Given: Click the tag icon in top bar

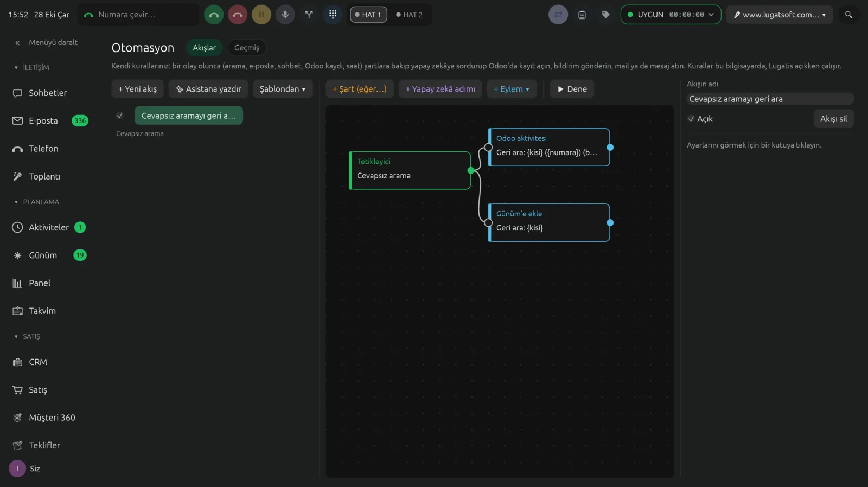Looking at the screenshot, I should (x=606, y=15).
